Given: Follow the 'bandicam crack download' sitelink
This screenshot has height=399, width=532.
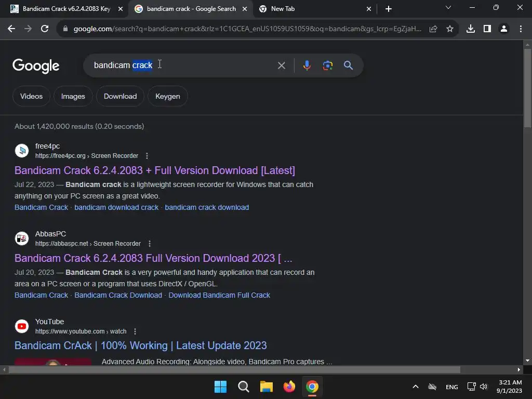Looking at the screenshot, I should pos(207,207).
